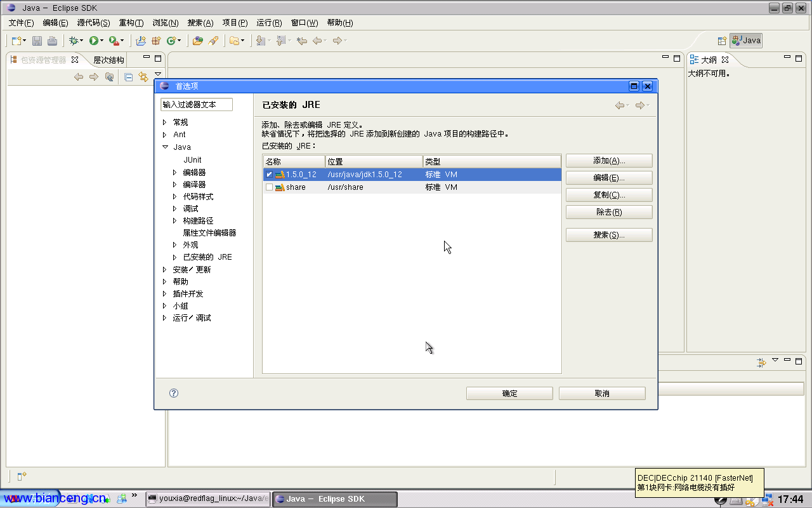Click the green Run icon
812x508 pixels.
pos(93,41)
